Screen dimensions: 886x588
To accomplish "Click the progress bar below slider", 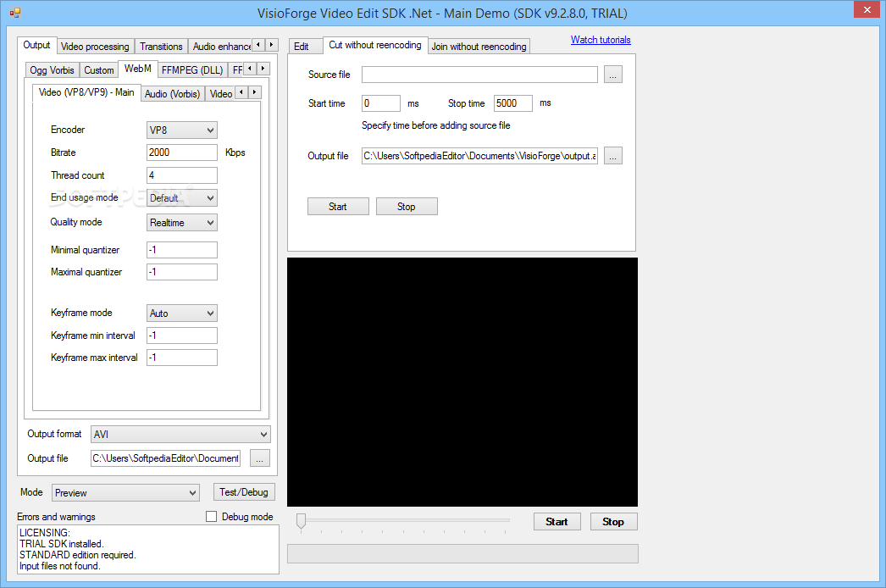I will coord(462,554).
